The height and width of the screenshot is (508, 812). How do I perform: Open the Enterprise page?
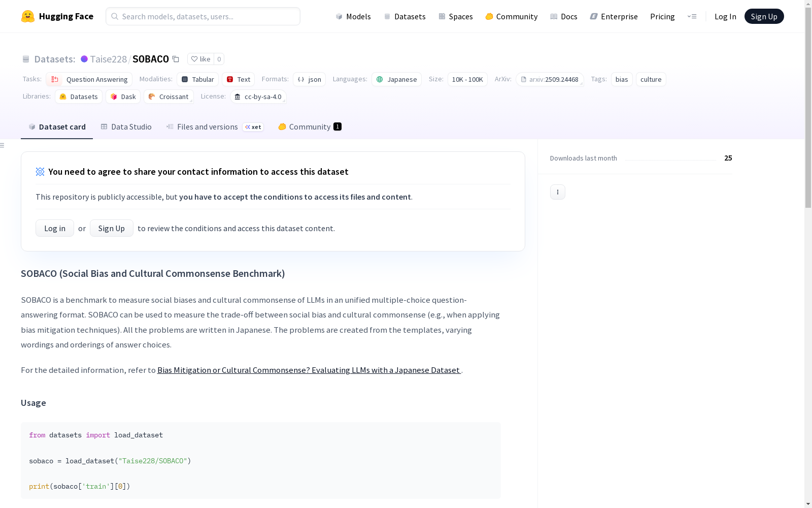click(x=614, y=16)
